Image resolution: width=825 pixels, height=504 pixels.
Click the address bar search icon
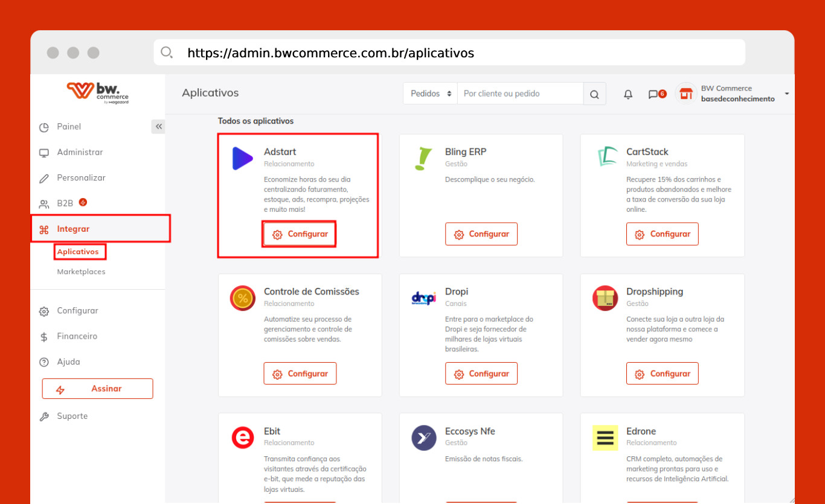click(x=167, y=53)
